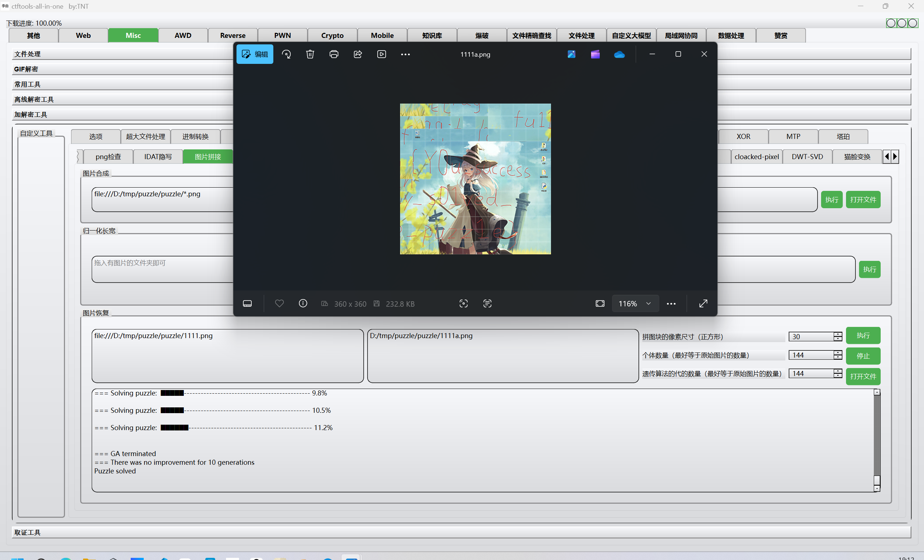Viewport: 924px width, 560px height.
Task: Click the 360 x 360 dimensions text
Action: (350, 303)
